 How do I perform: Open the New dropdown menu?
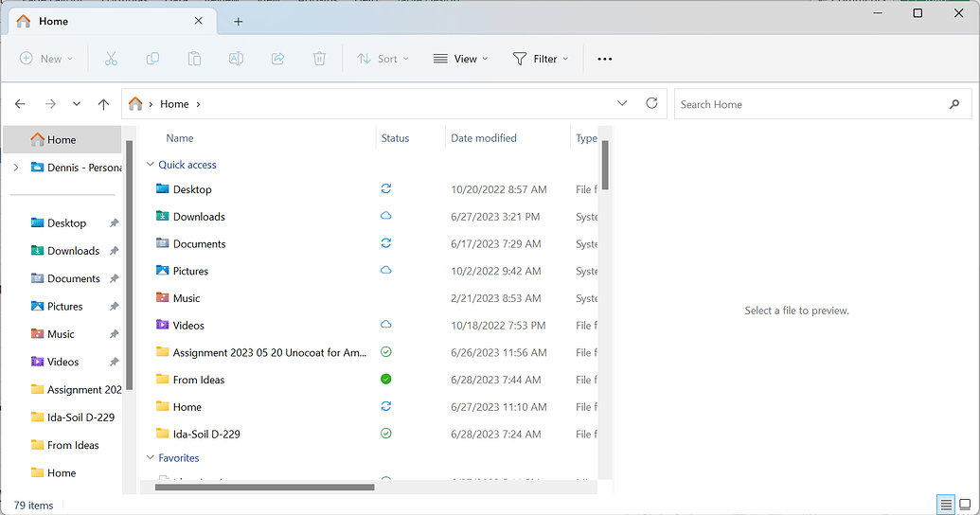click(47, 59)
